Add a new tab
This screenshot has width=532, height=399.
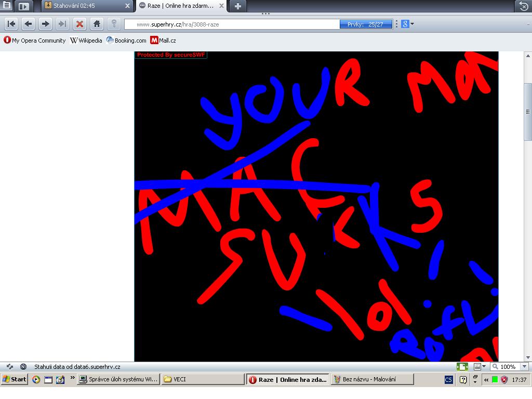click(x=238, y=6)
